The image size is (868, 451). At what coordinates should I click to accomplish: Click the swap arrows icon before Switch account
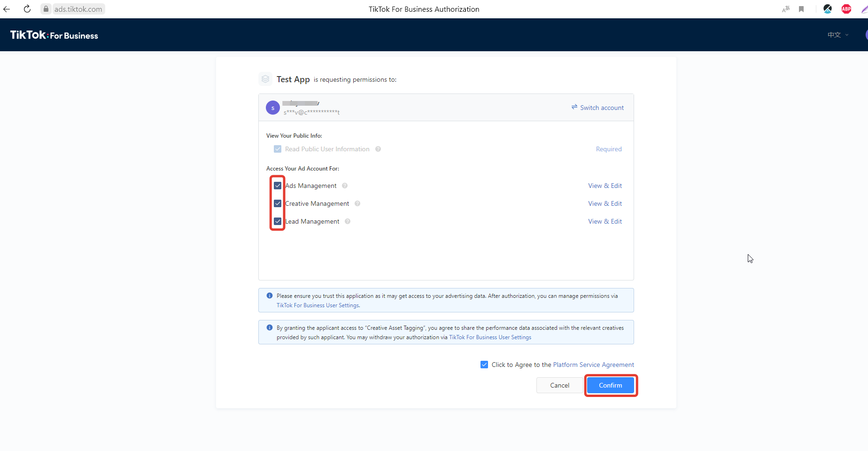coord(574,107)
